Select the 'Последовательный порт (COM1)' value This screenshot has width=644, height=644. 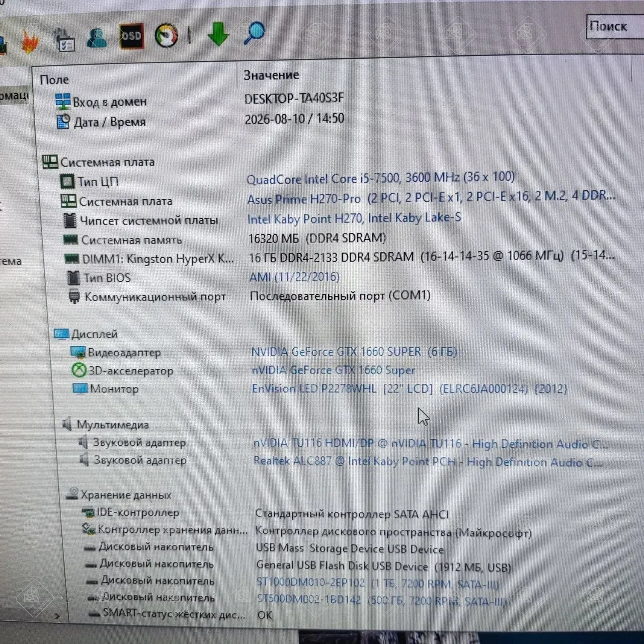[x=340, y=295]
